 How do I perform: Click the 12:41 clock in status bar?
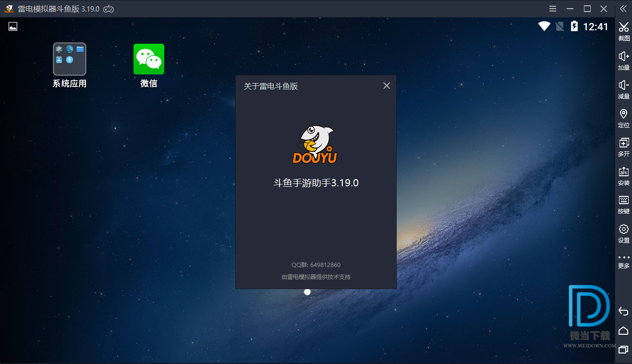coord(596,27)
